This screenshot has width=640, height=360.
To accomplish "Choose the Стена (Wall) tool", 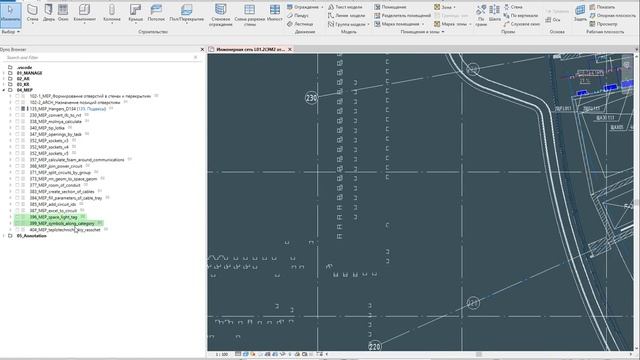I will click(32, 13).
